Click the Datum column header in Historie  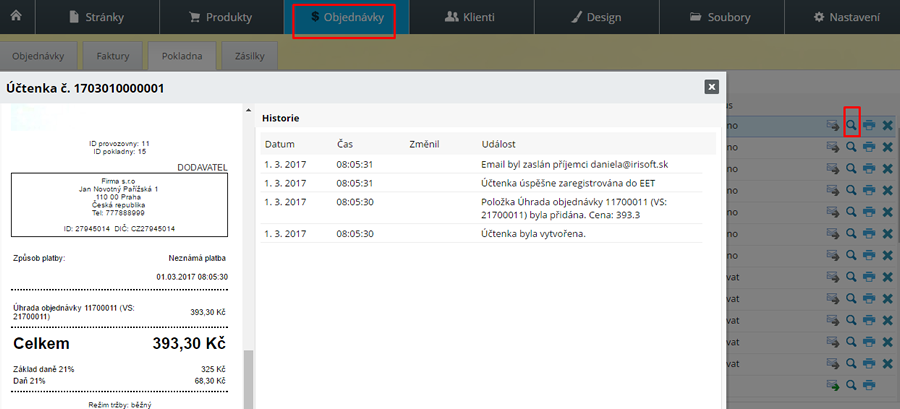[x=280, y=144]
